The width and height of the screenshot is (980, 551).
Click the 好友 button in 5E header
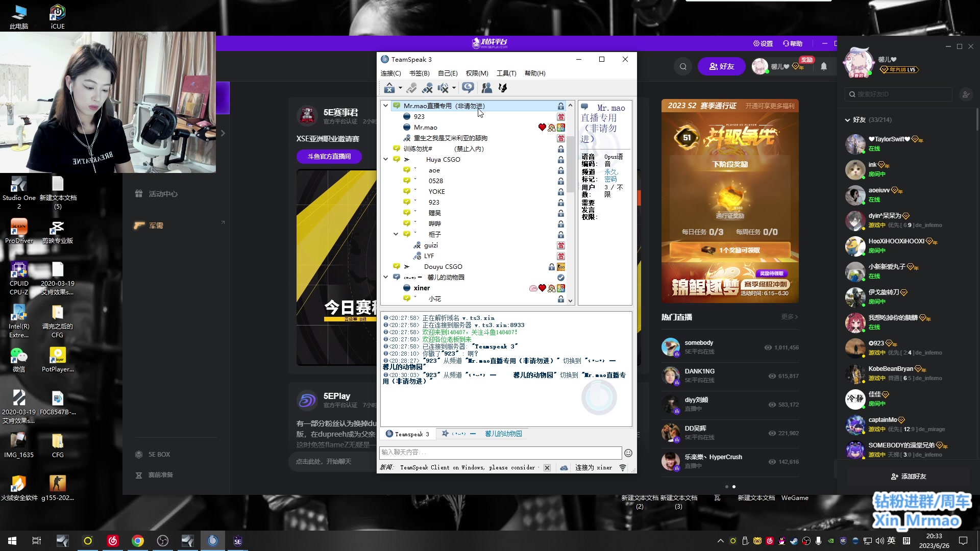pyautogui.click(x=722, y=66)
